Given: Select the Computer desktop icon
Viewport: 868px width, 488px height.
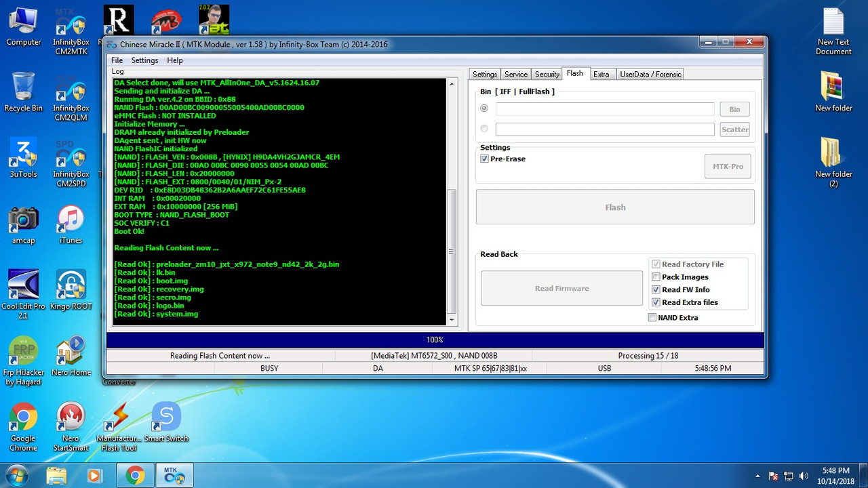Looking at the screenshot, I should pyautogui.click(x=23, y=26).
